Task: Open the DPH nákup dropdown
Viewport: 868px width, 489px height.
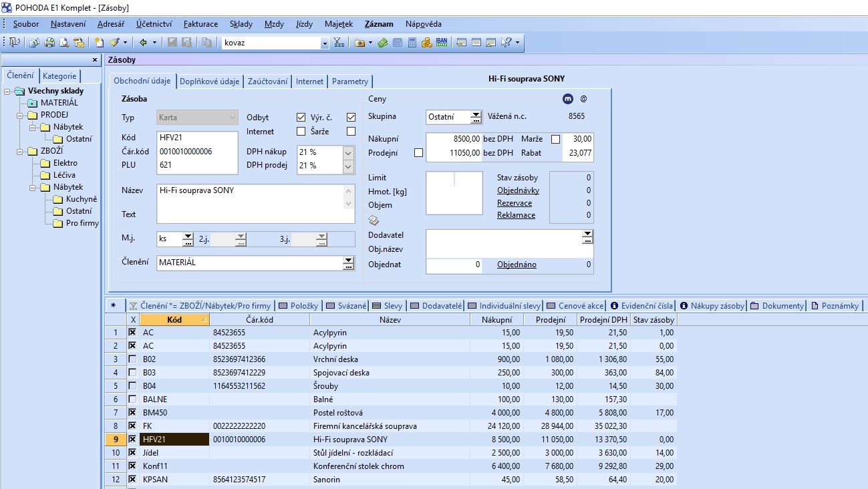Action: coord(347,152)
